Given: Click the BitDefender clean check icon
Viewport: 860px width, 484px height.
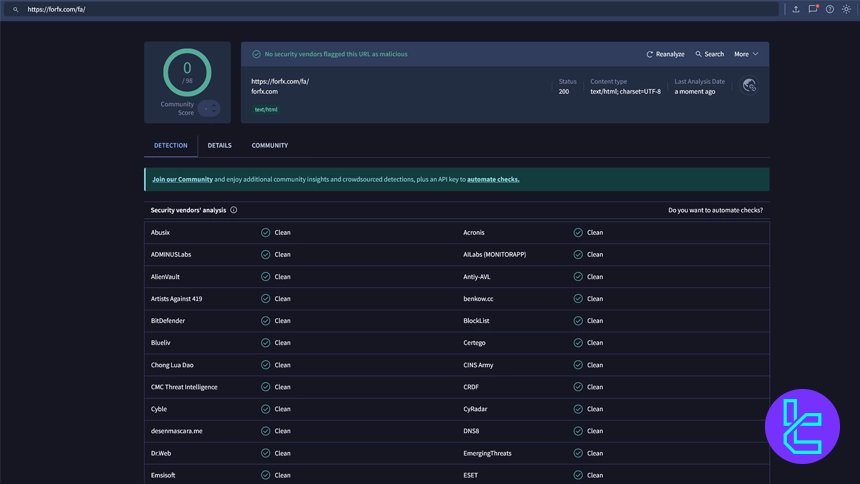Looking at the screenshot, I should pos(265,321).
